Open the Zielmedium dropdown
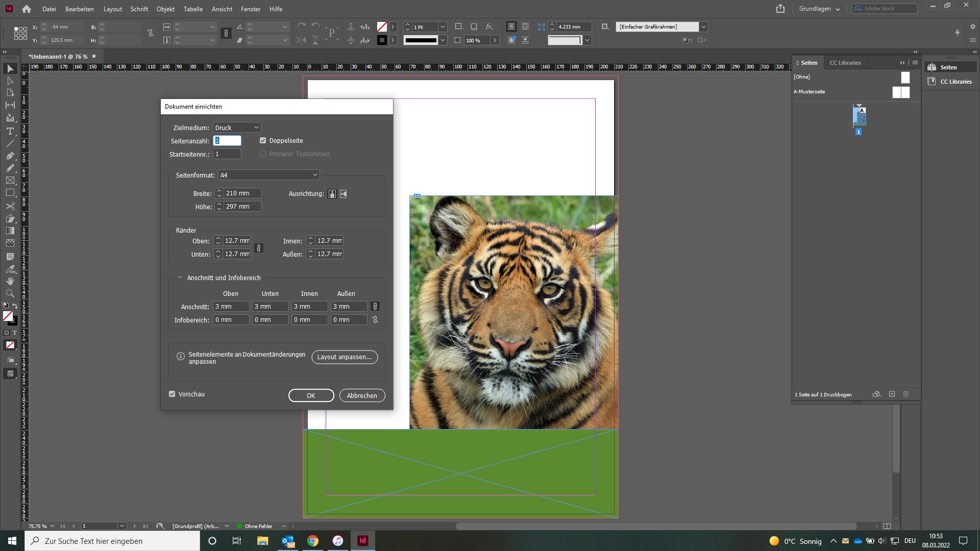This screenshot has height=551, width=980. [237, 128]
